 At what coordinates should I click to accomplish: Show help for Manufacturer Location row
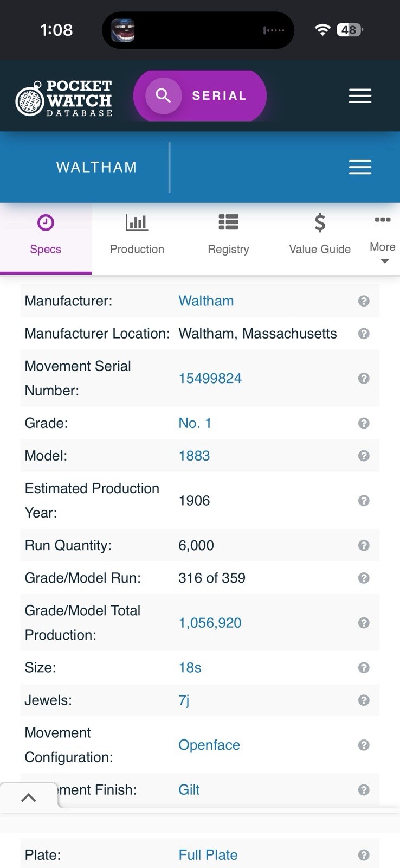(364, 334)
